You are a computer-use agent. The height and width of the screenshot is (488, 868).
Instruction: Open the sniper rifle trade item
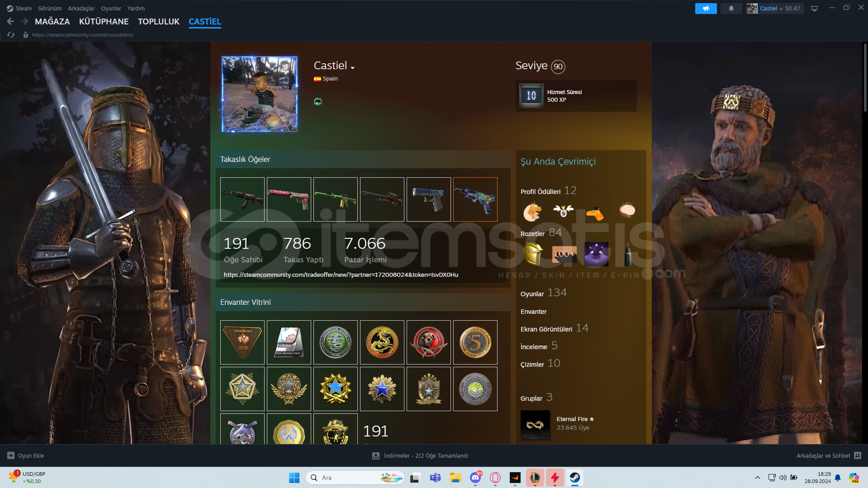coord(382,199)
